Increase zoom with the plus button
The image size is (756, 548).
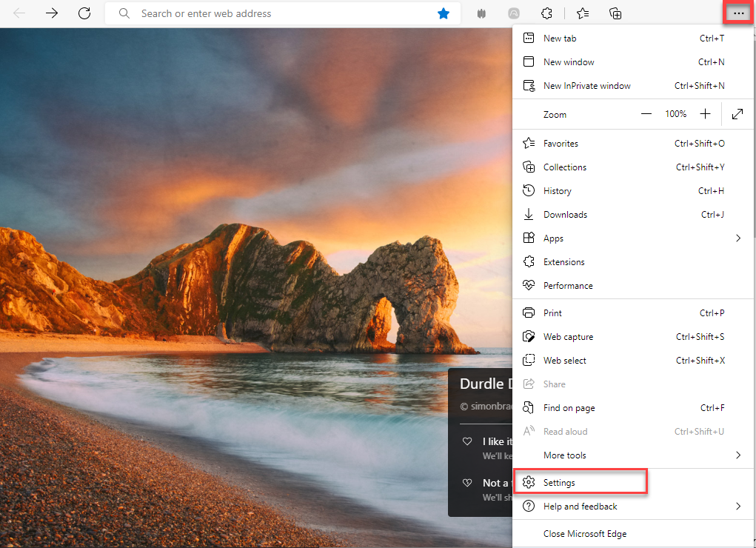[x=705, y=114]
